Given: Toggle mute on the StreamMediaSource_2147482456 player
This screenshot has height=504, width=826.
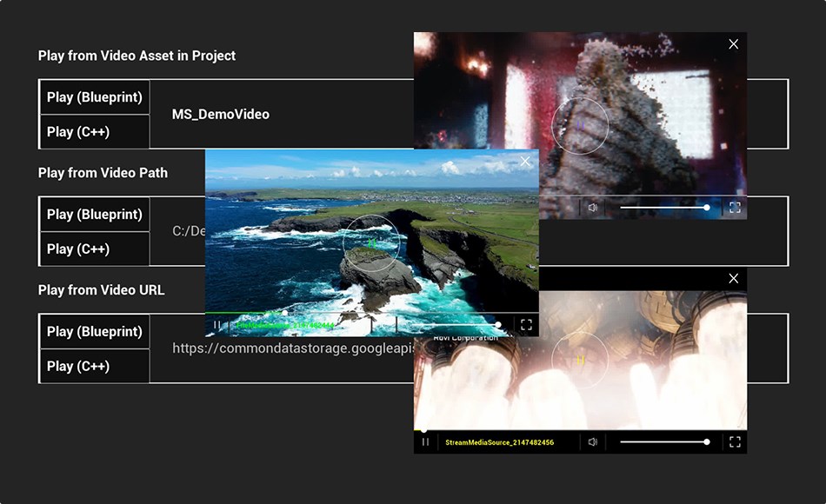Looking at the screenshot, I should pos(593,441).
